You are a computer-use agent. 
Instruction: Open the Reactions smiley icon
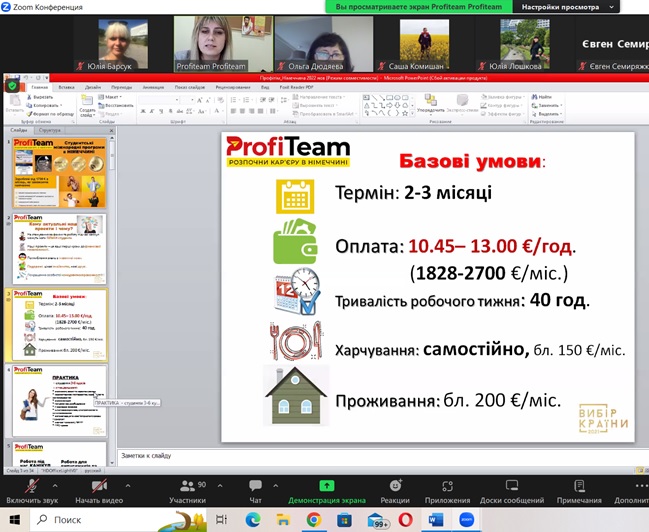(x=395, y=485)
